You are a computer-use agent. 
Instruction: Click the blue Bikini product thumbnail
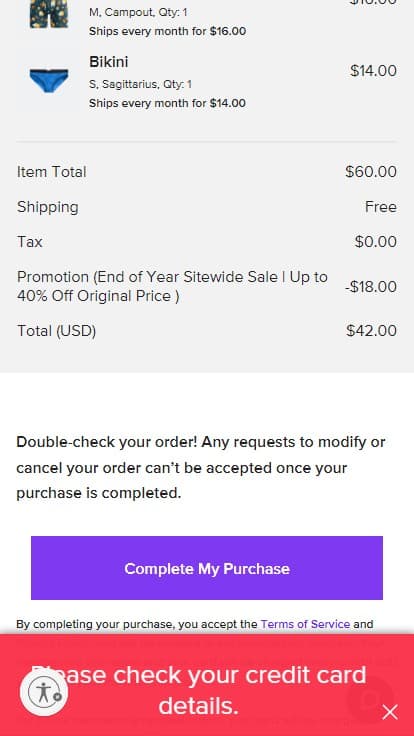(49, 80)
